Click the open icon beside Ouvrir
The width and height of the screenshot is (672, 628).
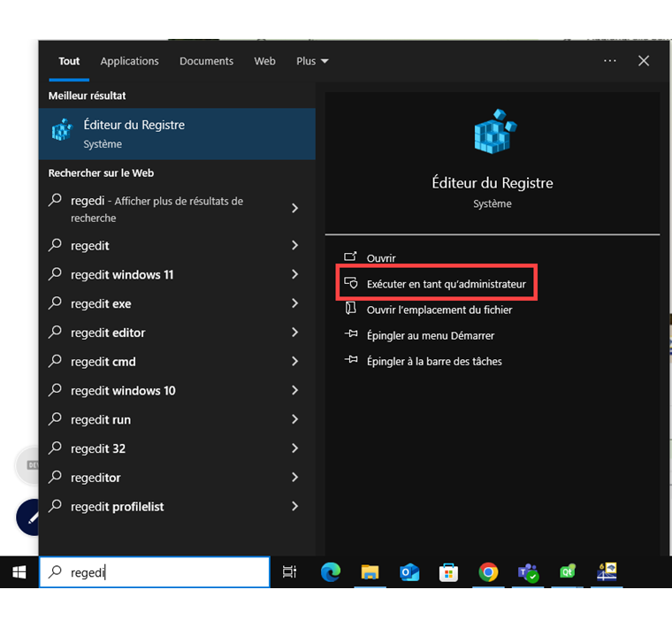coord(350,257)
